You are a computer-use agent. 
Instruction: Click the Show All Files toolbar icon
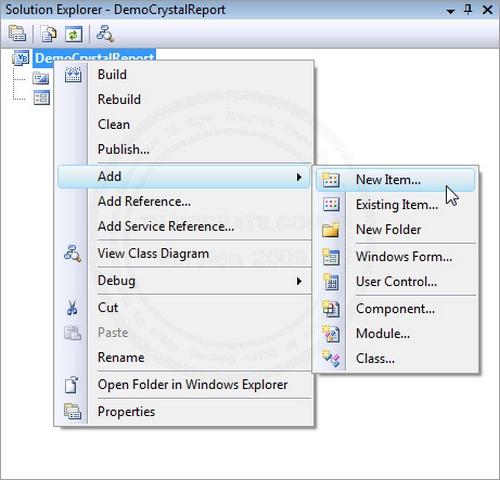(x=48, y=34)
